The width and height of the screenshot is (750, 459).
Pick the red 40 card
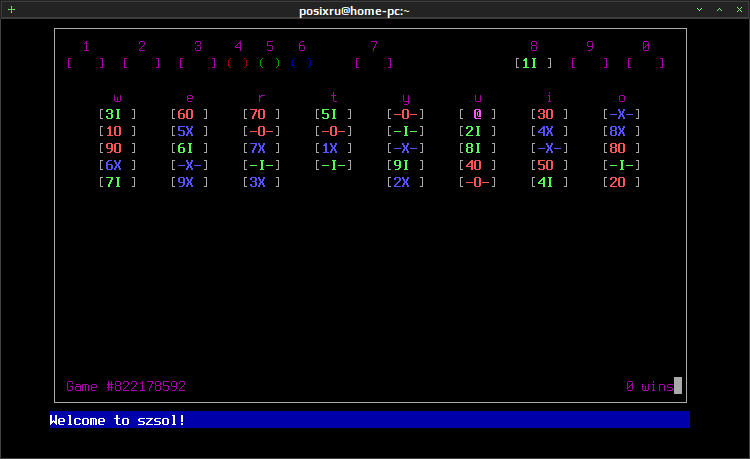pos(477,165)
